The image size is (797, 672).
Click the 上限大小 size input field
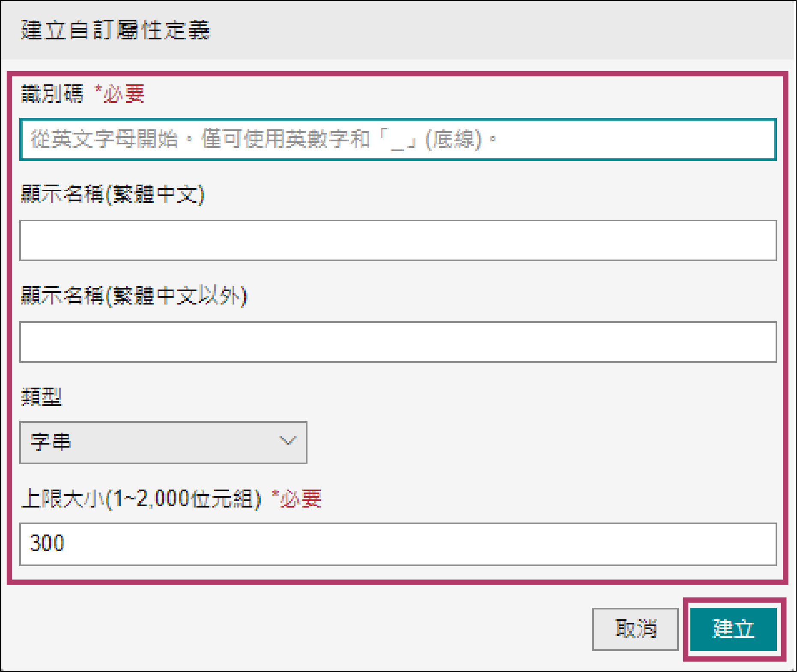point(397,544)
